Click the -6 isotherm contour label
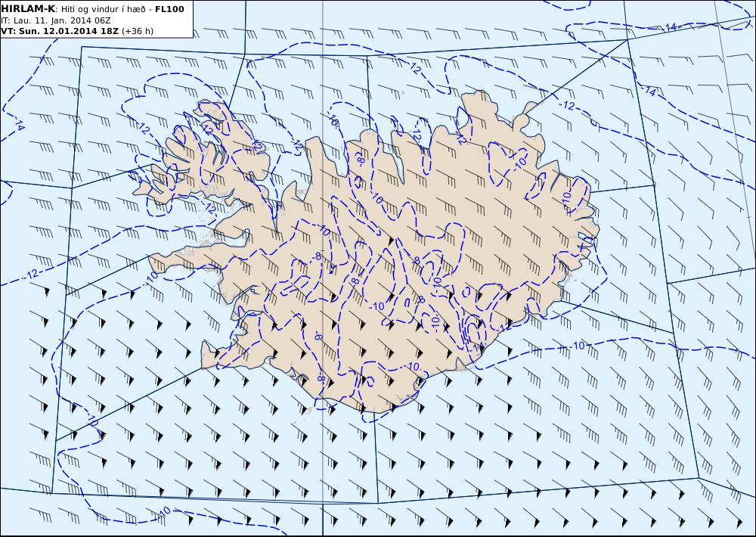756x537 pixels. (x=318, y=337)
